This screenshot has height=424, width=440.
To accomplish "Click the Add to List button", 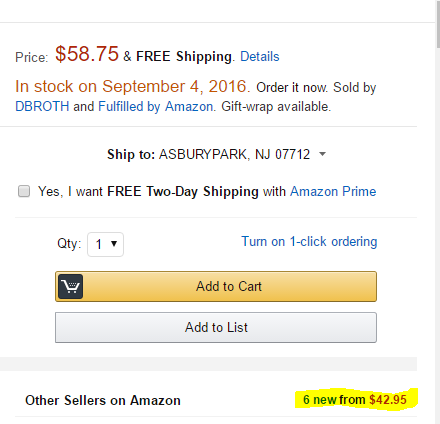I will pyautogui.click(x=216, y=327).
